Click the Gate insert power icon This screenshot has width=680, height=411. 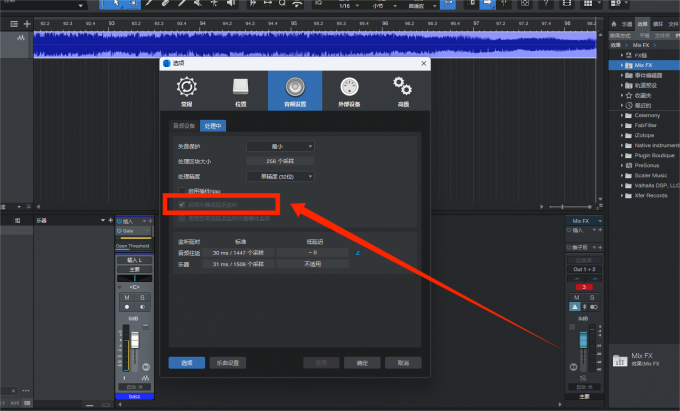pos(120,231)
